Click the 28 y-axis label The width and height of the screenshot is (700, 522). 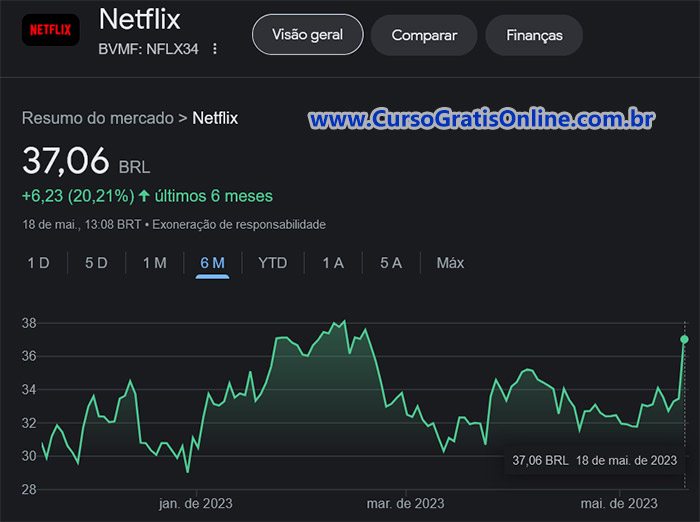click(29, 489)
